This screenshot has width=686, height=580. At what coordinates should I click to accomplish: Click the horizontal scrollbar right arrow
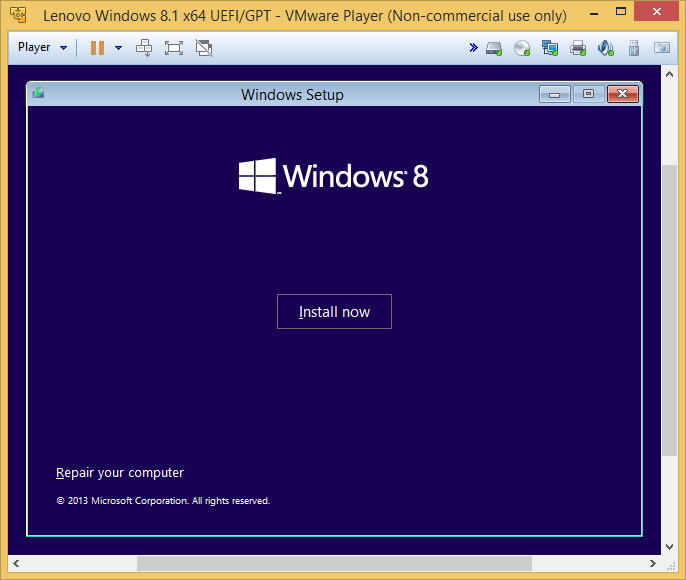[653, 563]
